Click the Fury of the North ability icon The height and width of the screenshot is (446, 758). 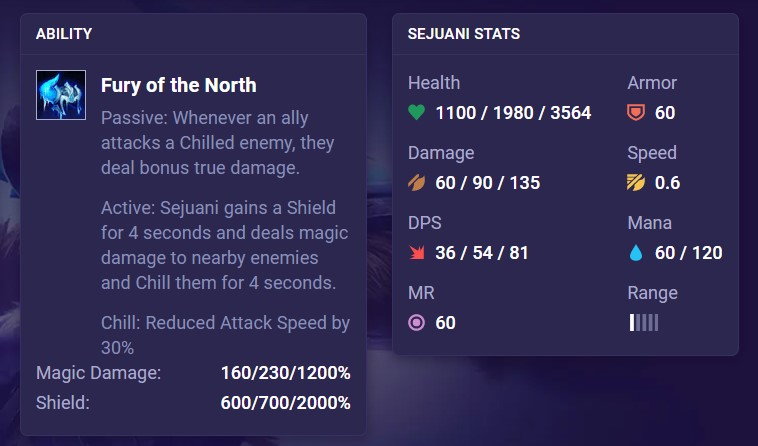(61, 95)
